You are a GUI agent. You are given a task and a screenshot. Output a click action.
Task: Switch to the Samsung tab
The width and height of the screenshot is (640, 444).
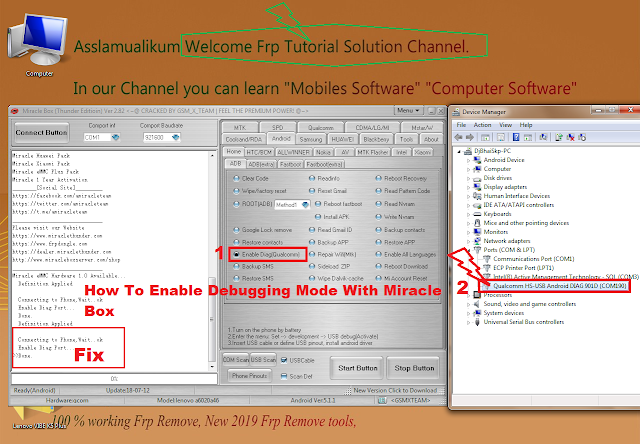coord(311,139)
